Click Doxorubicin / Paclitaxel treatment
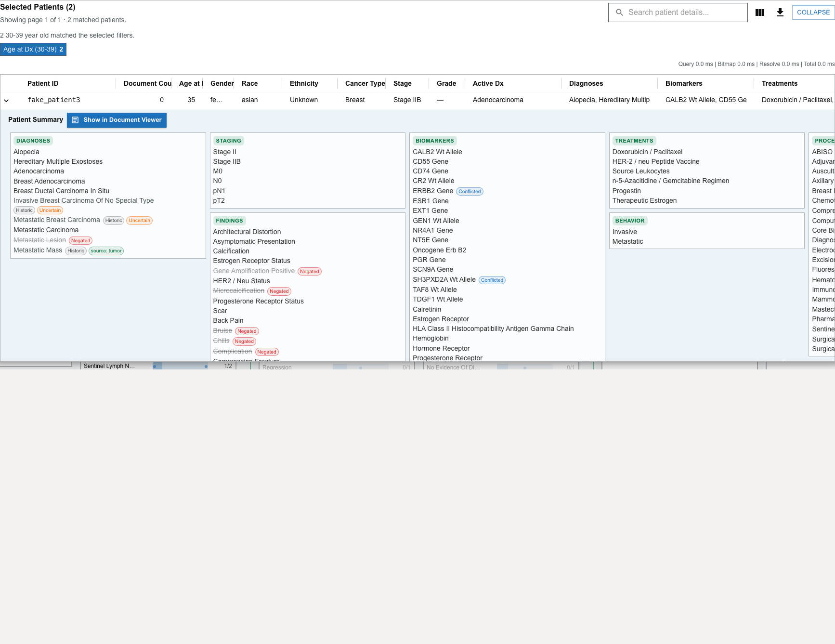 point(647,152)
